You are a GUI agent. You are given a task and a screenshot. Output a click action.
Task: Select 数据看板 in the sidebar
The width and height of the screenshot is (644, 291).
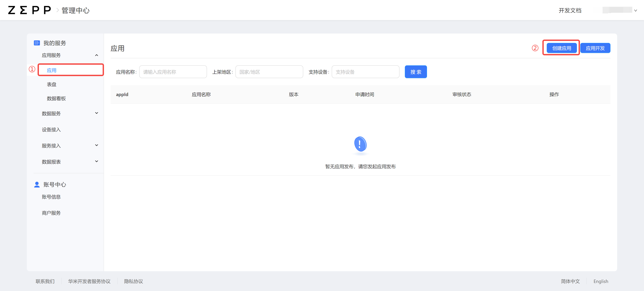[x=56, y=98]
